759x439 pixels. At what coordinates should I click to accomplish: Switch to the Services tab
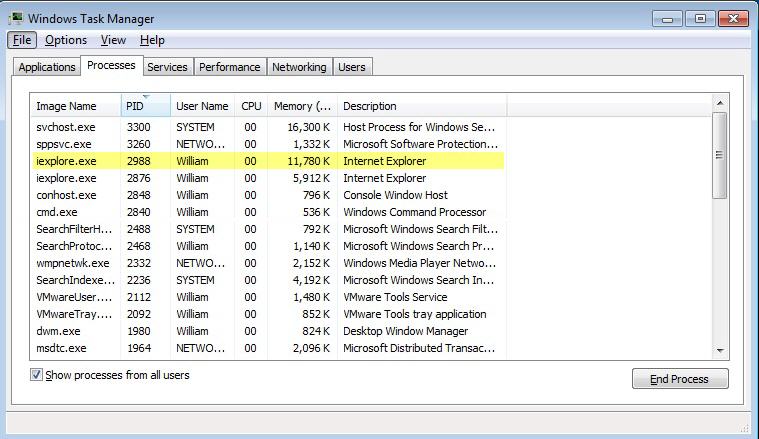(167, 67)
